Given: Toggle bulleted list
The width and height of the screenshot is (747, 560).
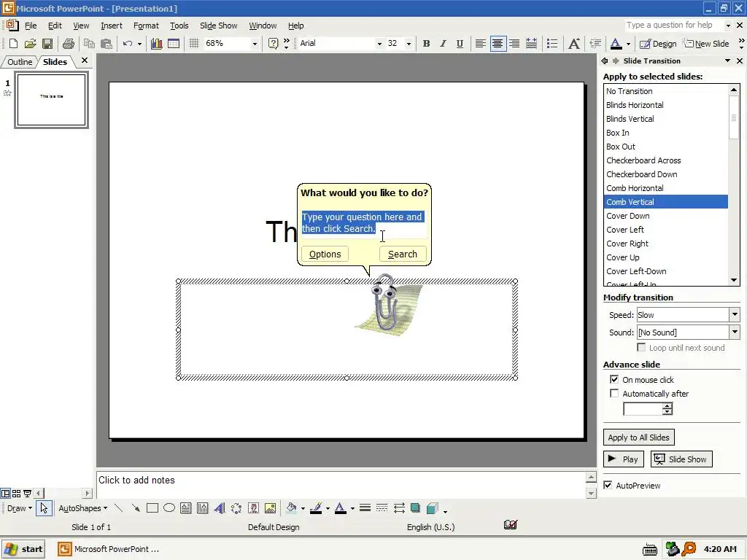Looking at the screenshot, I should [552, 43].
